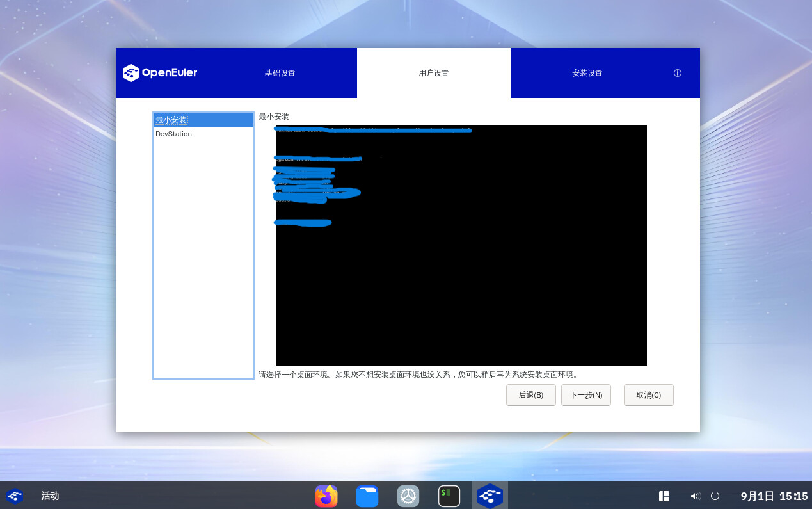Choose DevStation in the environment list
Viewport: 812px width, 509px height.
tap(174, 134)
